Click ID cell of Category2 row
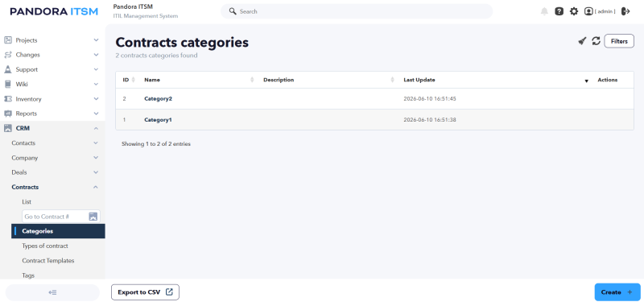This screenshot has width=644, height=302. point(125,98)
